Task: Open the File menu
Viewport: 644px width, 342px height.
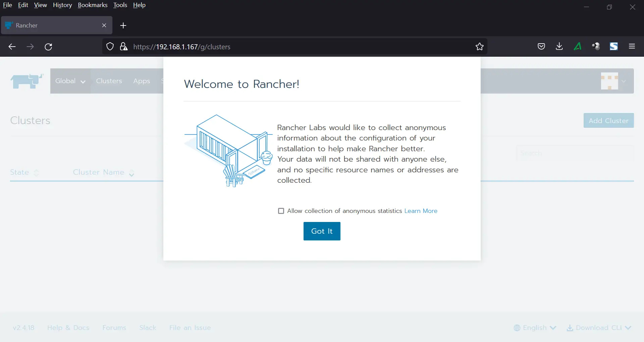Action: click(7, 5)
